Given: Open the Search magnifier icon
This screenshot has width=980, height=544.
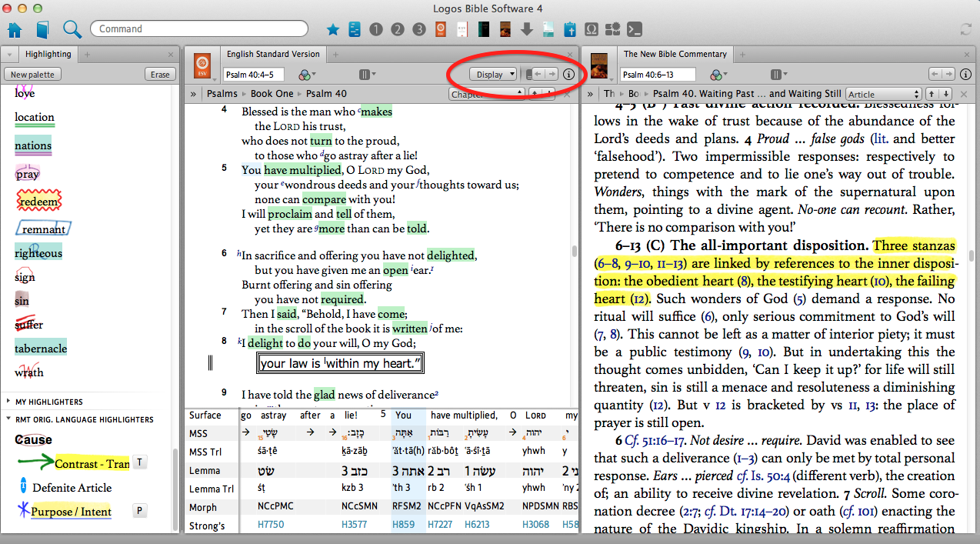Looking at the screenshot, I should pyautogui.click(x=72, y=30).
